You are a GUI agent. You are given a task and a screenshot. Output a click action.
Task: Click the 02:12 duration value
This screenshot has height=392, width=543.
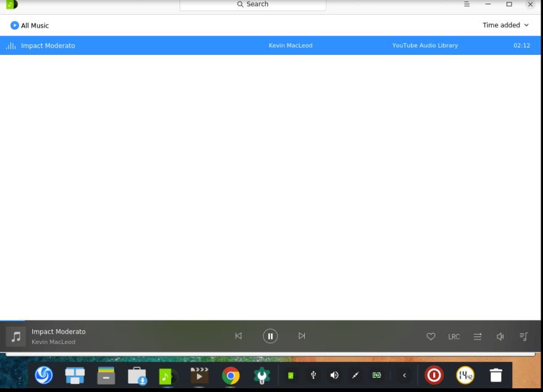(521, 46)
